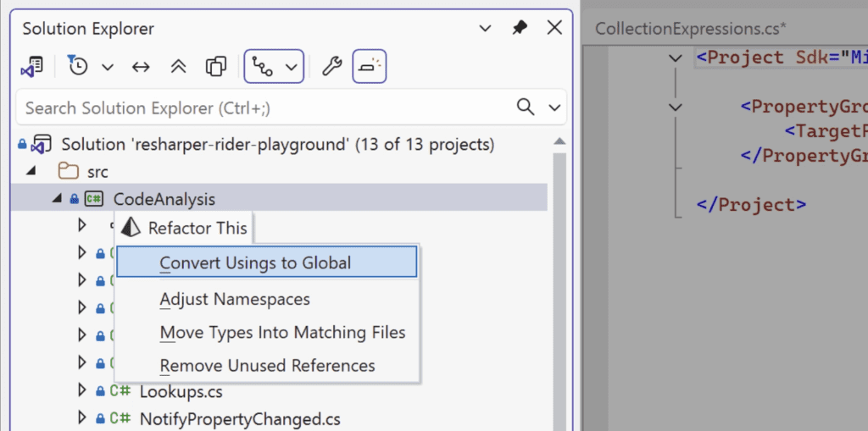The image size is (868, 431).
Task: Switch to the CollectionExpressions.cs tab
Action: tap(690, 28)
